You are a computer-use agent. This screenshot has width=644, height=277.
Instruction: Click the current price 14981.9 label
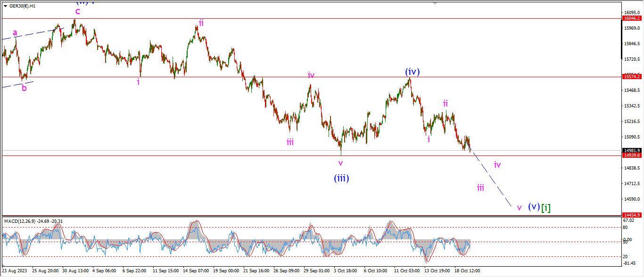(x=631, y=151)
